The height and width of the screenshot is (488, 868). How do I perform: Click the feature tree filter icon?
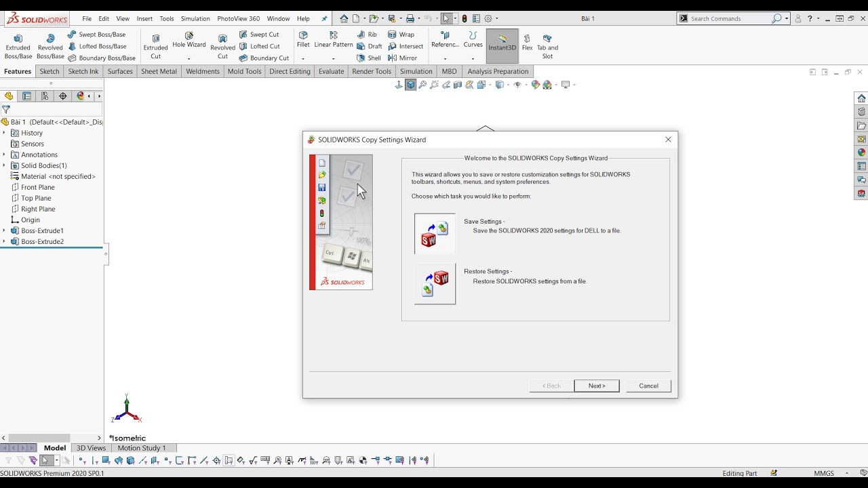6,109
